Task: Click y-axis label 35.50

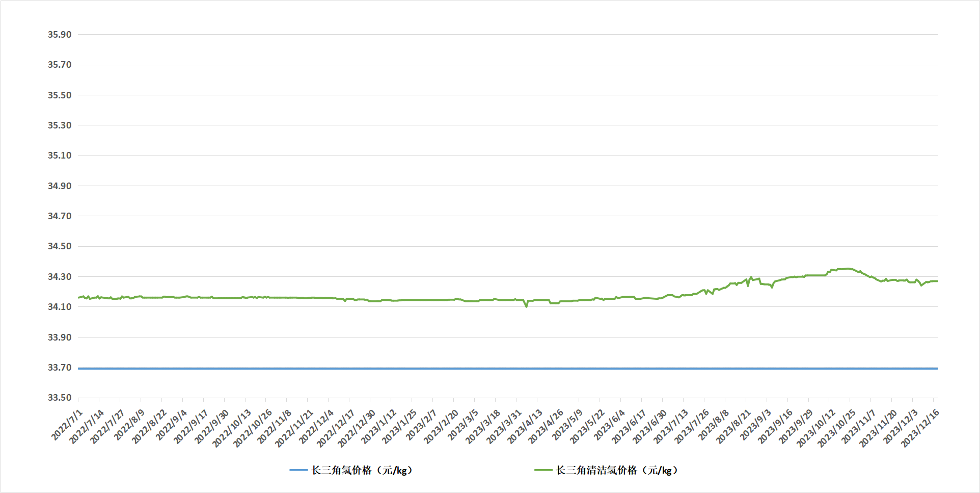Action: (x=60, y=95)
